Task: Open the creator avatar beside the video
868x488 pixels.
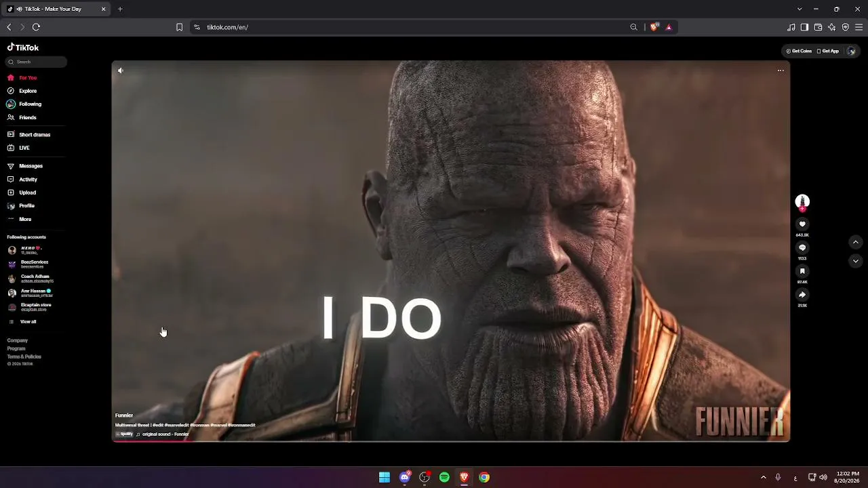Action: click(x=802, y=201)
